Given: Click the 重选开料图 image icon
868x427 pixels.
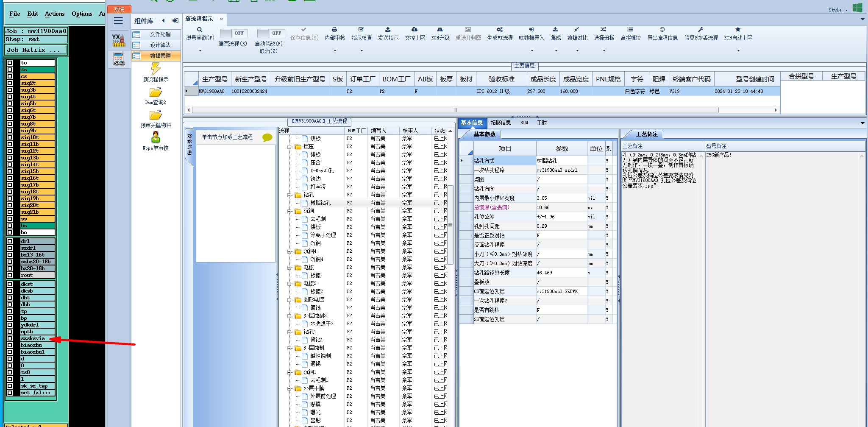Looking at the screenshot, I should (468, 30).
